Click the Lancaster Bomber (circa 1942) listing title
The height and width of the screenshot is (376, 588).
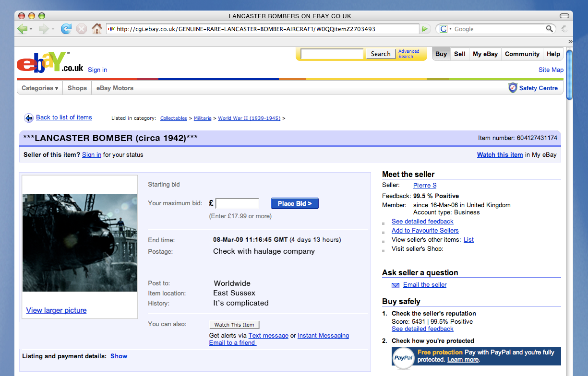point(110,138)
